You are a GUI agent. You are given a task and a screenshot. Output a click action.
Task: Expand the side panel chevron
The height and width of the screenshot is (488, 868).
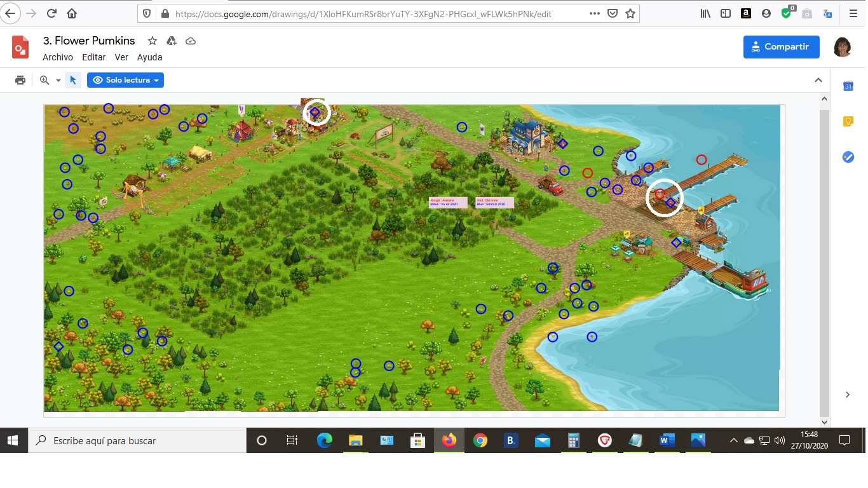[x=848, y=395]
